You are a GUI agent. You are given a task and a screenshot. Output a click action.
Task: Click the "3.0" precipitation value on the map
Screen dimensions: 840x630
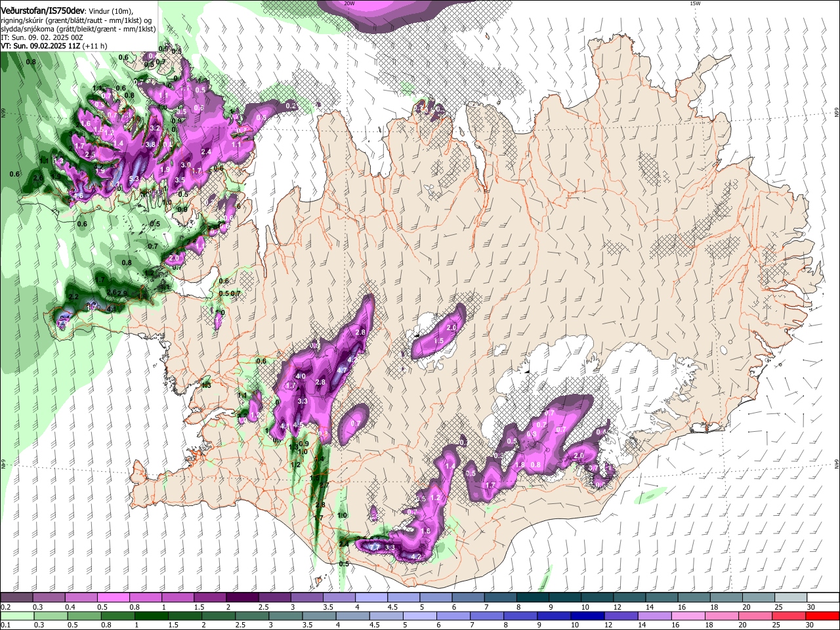(186, 165)
